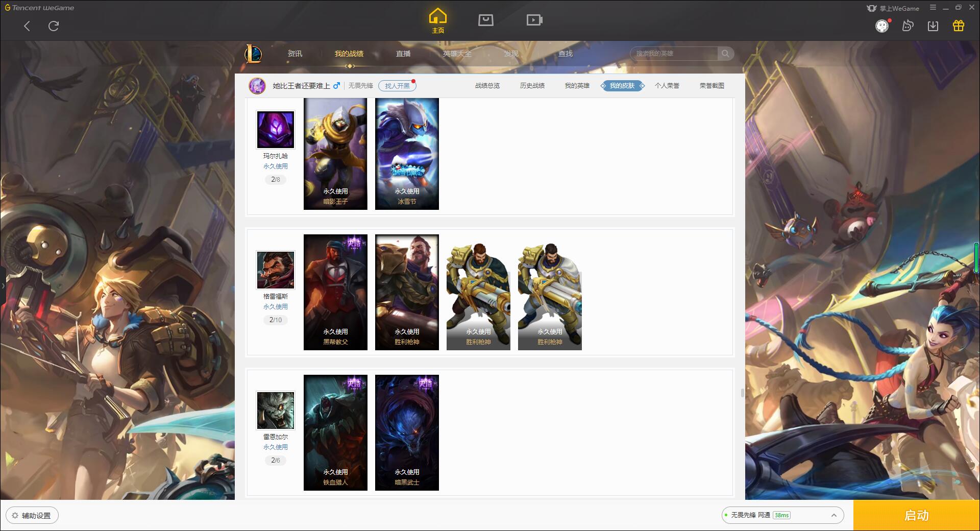Open the 冰雪节 skin card

[x=407, y=154]
